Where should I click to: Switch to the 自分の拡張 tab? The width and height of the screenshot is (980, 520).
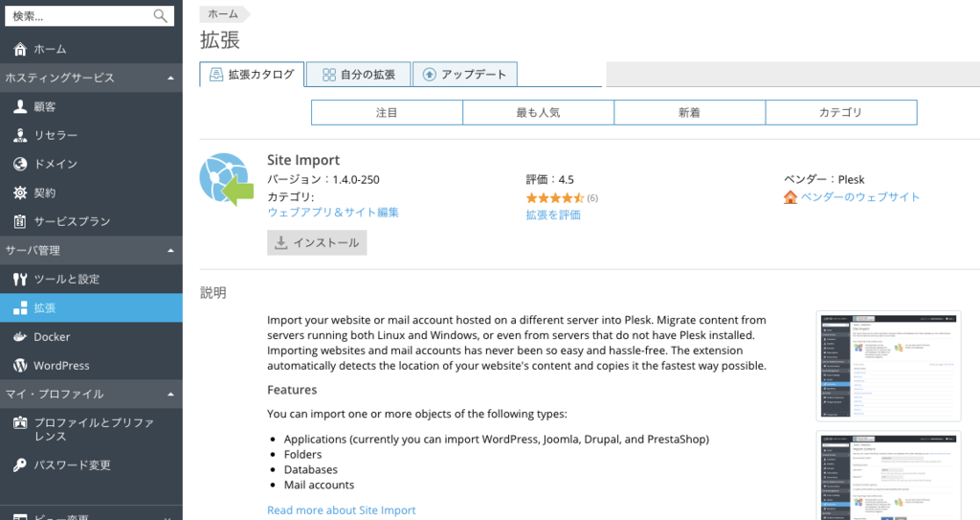(x=359, y=75)
